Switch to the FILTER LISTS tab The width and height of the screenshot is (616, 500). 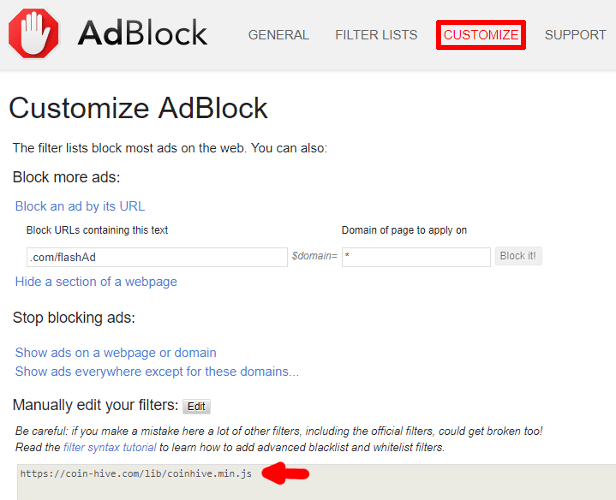376,35
